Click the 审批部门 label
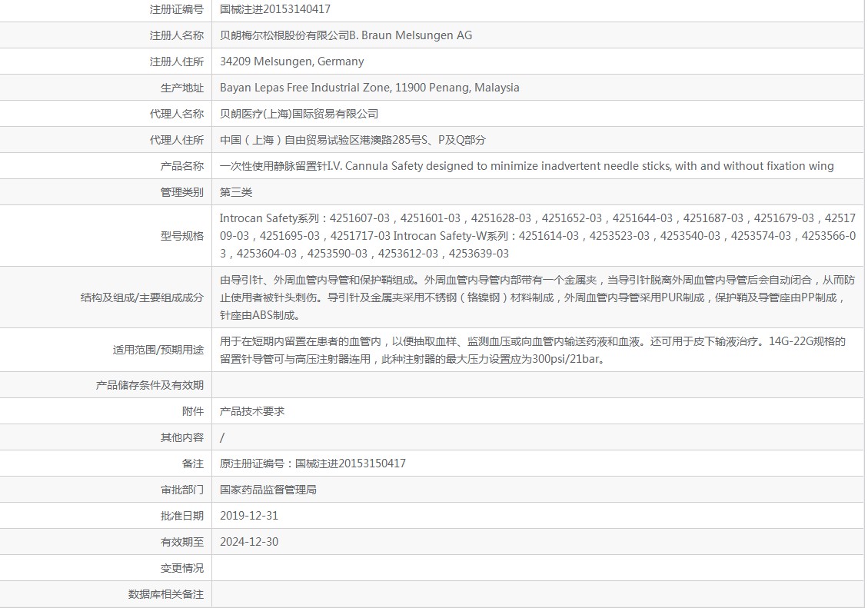Viewport: 868px width, 608px height. coord(182,490)
